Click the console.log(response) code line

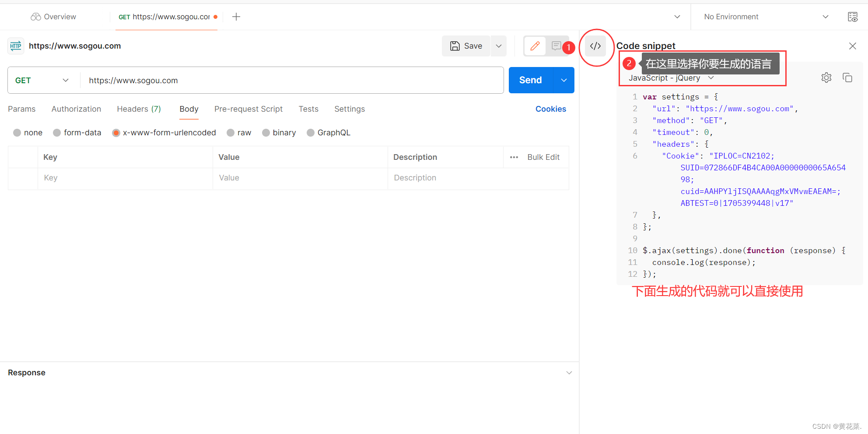point(704,262)
